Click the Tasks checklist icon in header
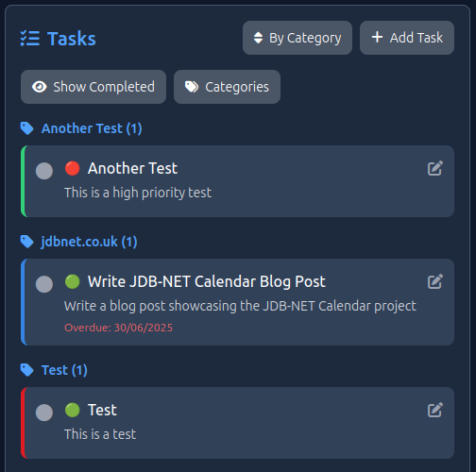476x472 pixels. (x=30, y=38)
